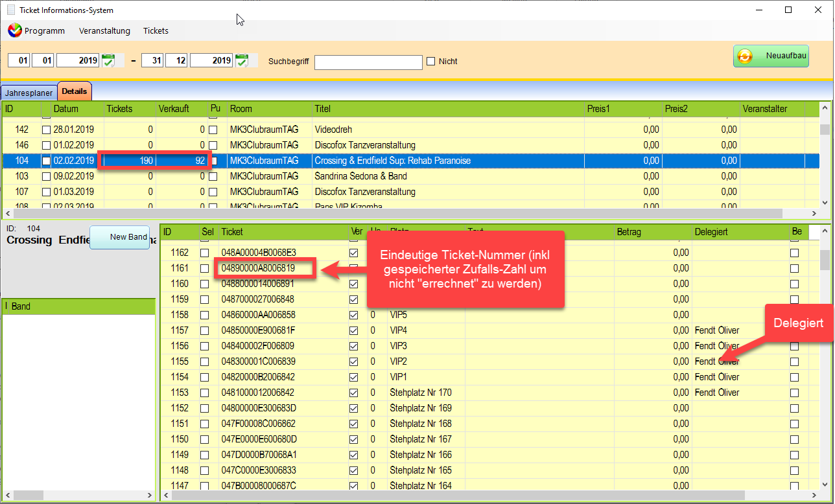This screenshot has height=504, width=835.
Task: Switch to the Jahresplaner tab
Action: coord(29,93)
